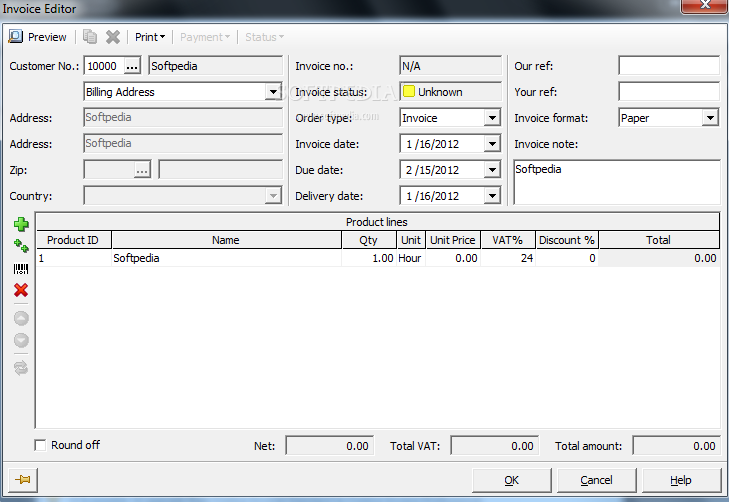The image size is (729, 502).
Task: Click the Your ref input field
Action: click(x=669, y=92)
